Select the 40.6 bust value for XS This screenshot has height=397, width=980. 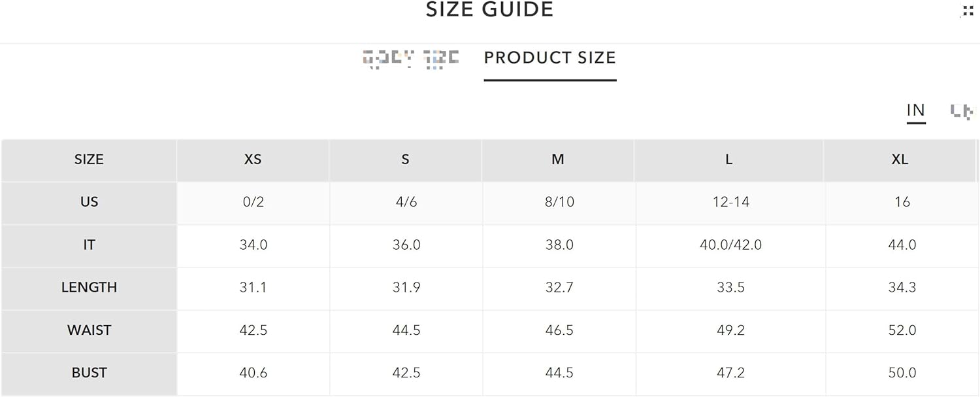point(253,373)
